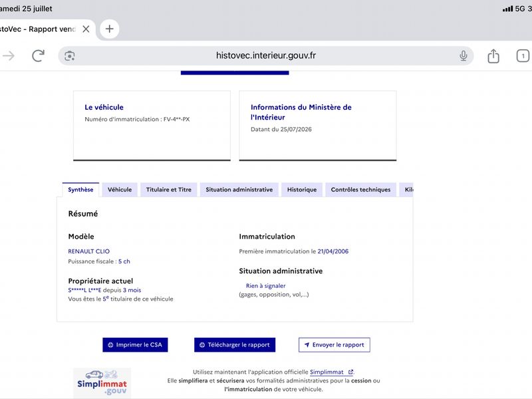The image size is (532, 399).
Task: Click the "Modèle" summary heading
Action: click(x=81, y=237)
